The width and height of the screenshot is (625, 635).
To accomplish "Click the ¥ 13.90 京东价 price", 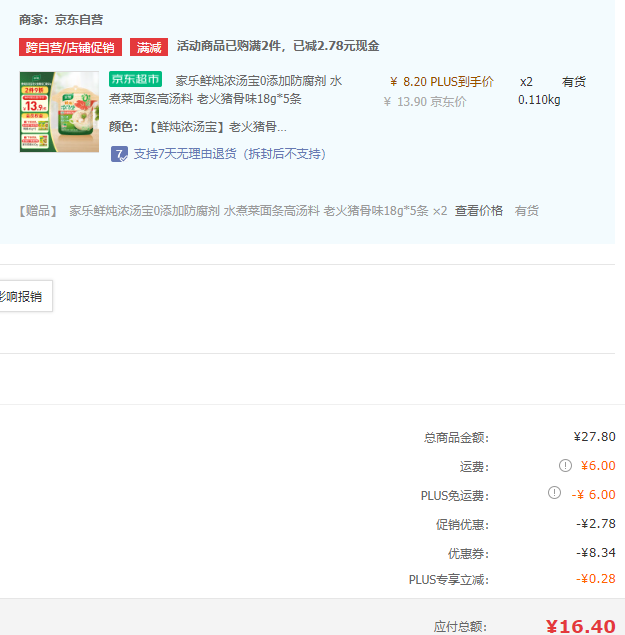I will coord(425,102).
